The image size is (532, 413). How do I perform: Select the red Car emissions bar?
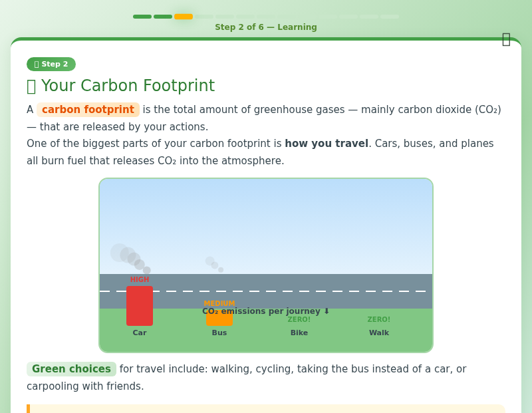point(140,306)
